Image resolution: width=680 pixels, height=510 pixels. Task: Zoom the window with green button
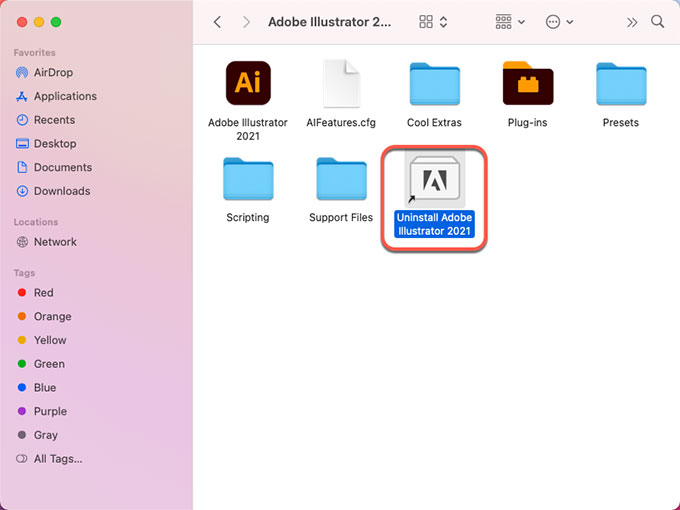tap(56, 22)
